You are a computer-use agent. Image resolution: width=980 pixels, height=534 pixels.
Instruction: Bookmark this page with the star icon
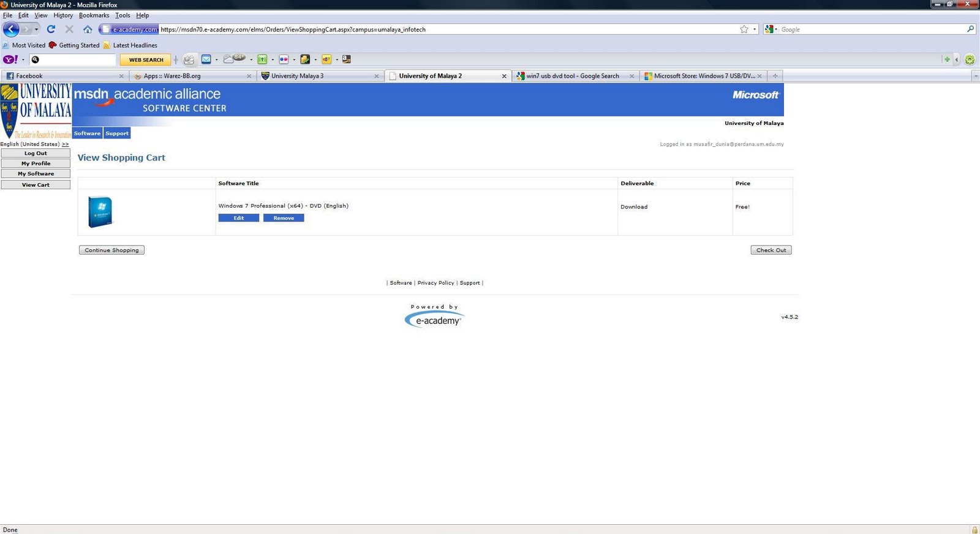pyautogui.click(x=744, y=29)
